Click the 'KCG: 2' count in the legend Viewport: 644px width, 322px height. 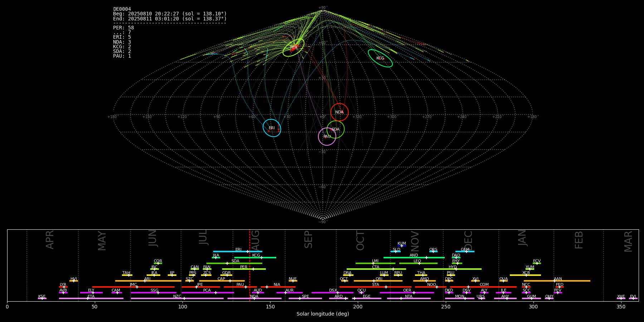pos(122,47)
